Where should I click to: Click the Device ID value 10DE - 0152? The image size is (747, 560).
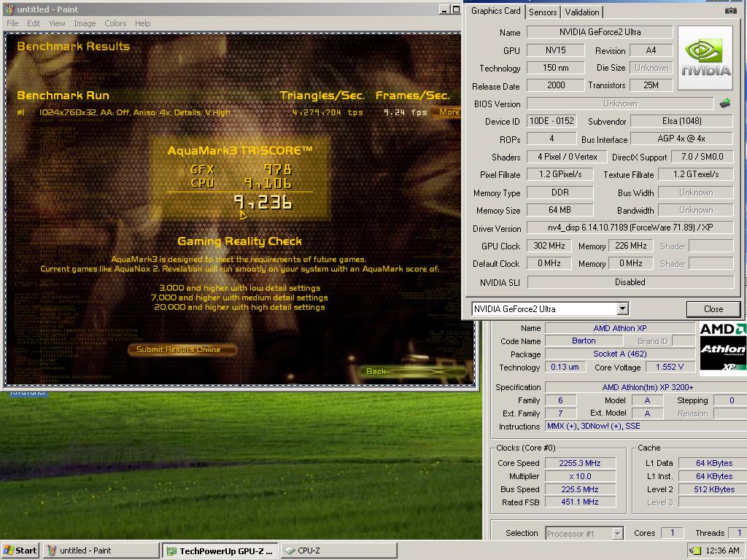coord(551,121)
